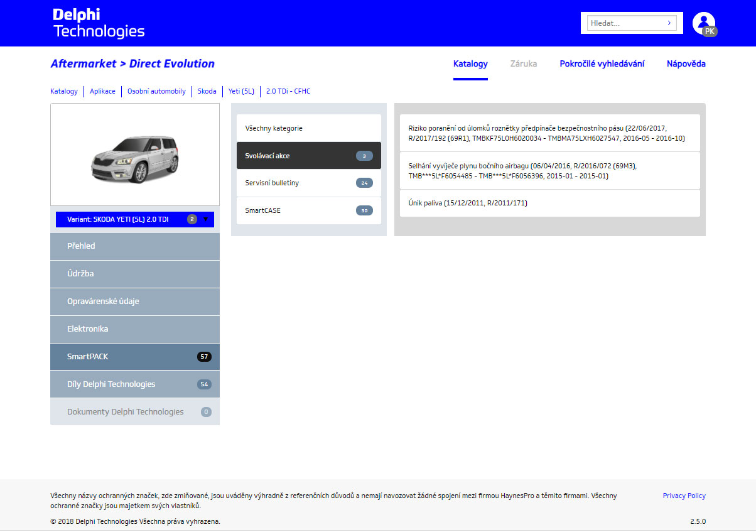Select the SmartCASE category
The width and height of the screenshot is (756, 532).
309,210
